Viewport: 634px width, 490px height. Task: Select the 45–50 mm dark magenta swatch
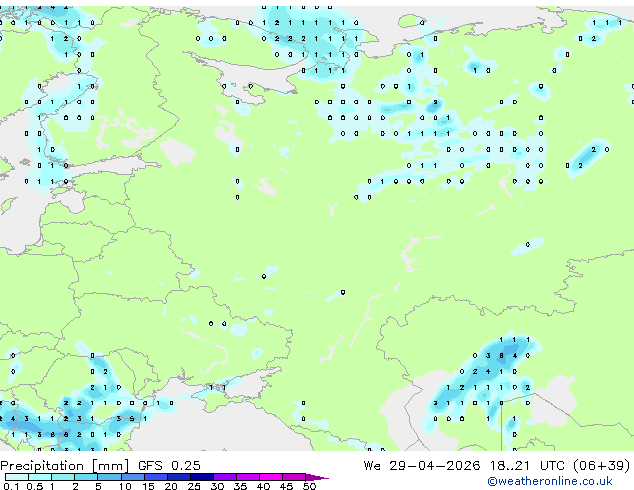294,477
